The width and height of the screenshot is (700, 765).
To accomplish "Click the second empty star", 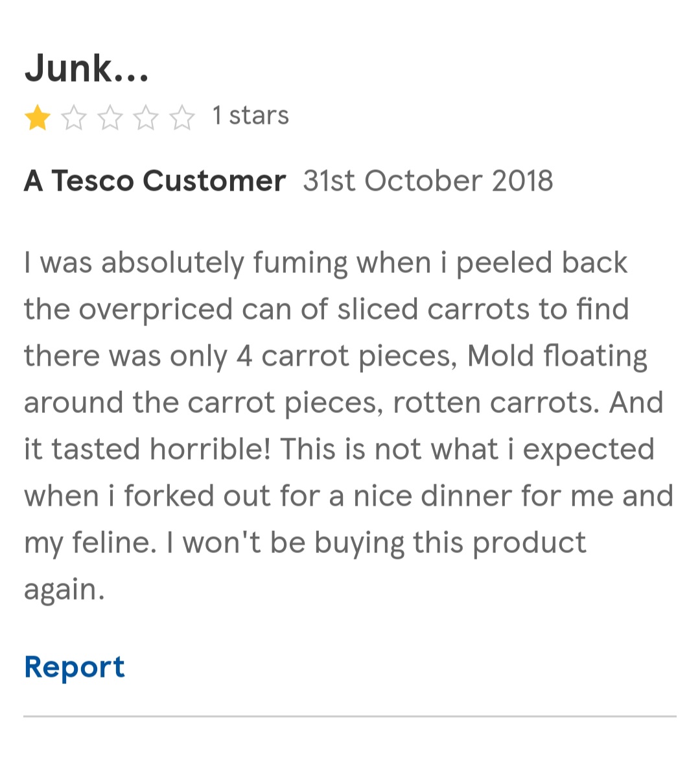I will 74,118.
